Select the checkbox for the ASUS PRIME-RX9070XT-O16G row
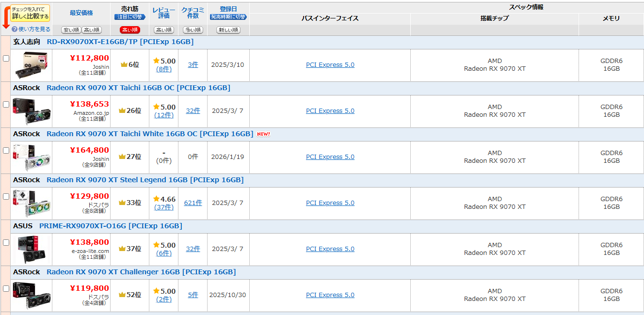Image resolution: width=644 pixels, height=315 pixels. pos(6,242)
